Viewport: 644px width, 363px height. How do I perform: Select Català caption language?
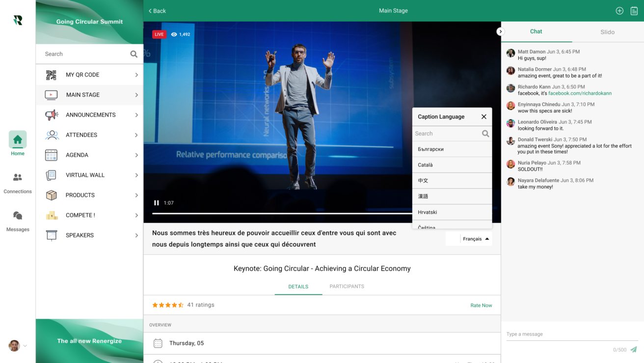452,165
